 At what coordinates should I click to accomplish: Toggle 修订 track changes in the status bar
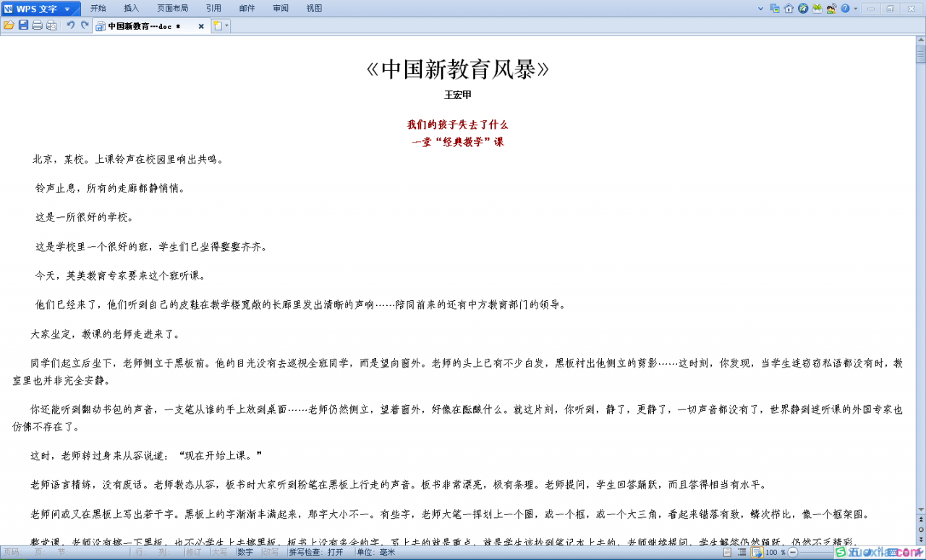tap(194, 552)
